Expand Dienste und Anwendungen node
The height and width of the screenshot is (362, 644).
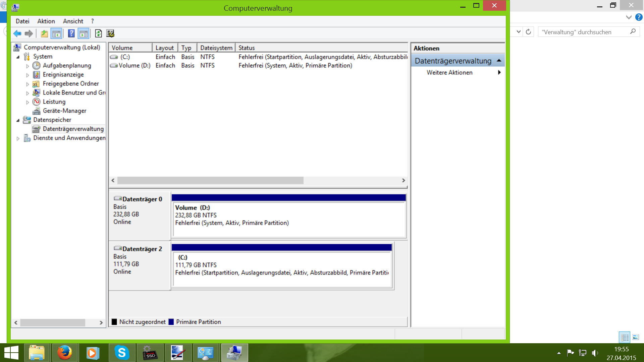click(18, 138)
